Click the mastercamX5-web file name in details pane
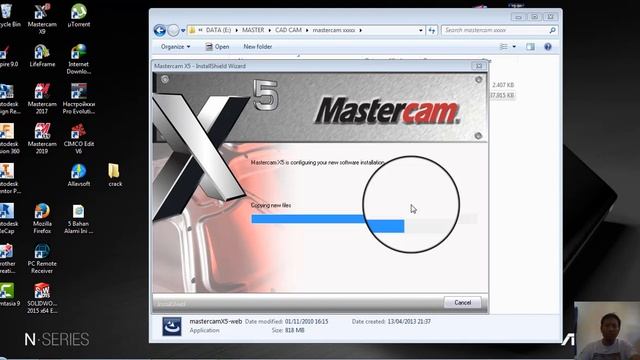The width and height of the screenshot is (640, 360). click(x=216, y=322)
